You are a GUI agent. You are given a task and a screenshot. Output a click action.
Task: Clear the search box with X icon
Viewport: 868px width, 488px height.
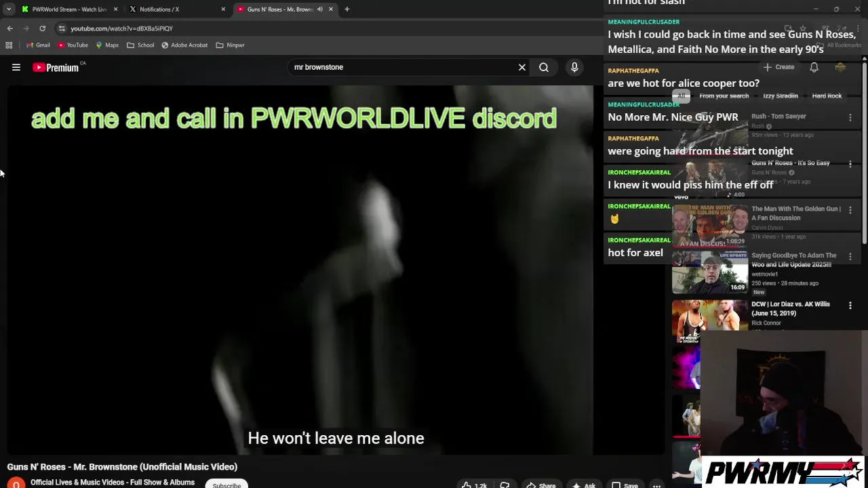click(x=522, y=67)
